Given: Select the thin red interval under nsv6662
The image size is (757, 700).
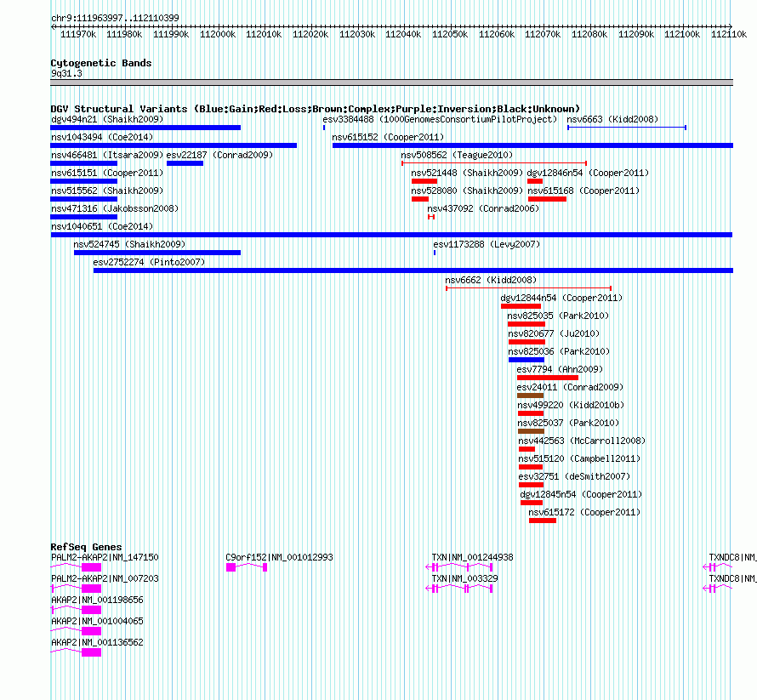Looking at the screenshot, I should [529, 288].
